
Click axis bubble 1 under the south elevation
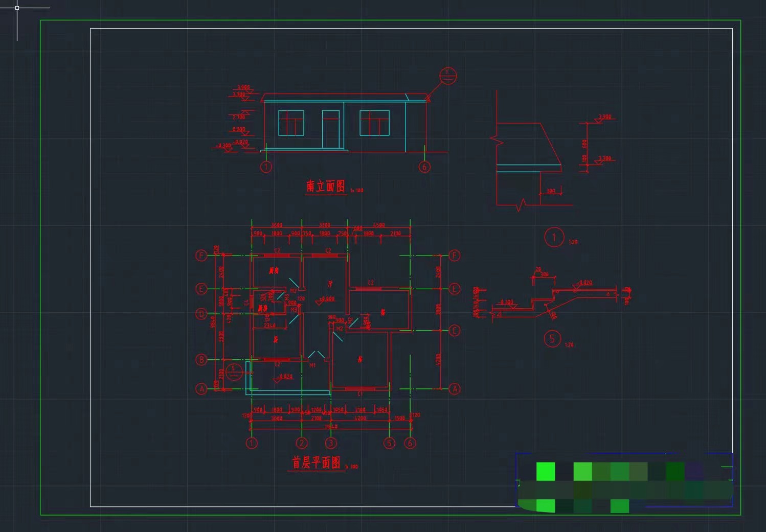[x=266, y=167]
